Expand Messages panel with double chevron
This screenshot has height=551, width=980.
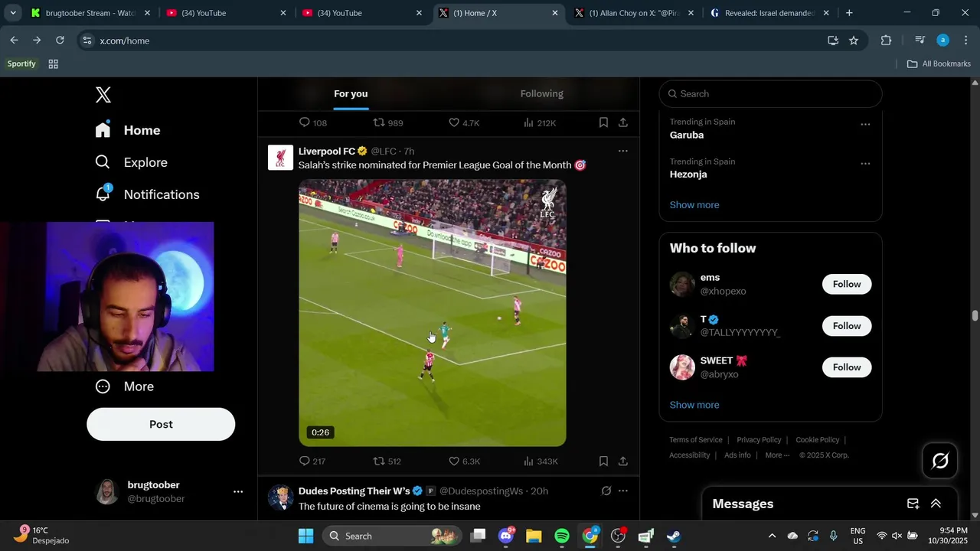[936, 504]
